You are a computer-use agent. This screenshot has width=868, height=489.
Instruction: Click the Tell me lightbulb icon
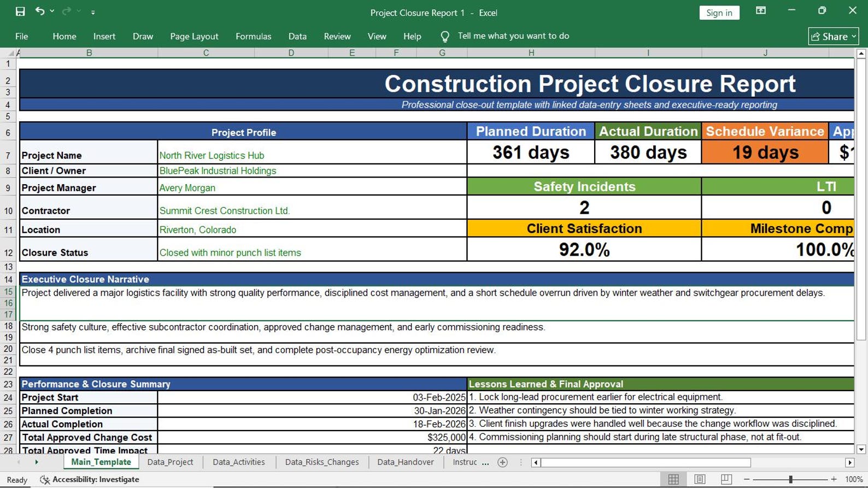[445, 37]
